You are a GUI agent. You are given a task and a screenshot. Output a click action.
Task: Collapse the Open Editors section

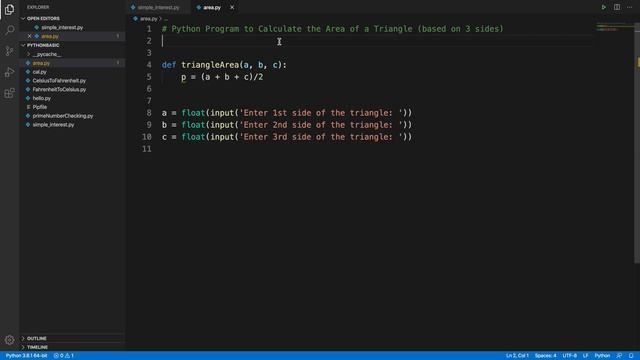click(43, 18)
